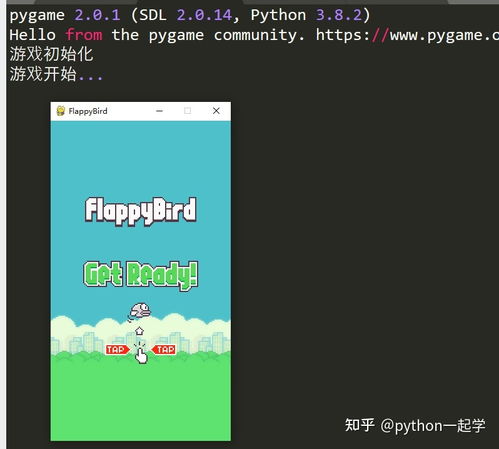
Task: Click the disabled maximize button
Action: pyautogui.click(x=188, y=111)
